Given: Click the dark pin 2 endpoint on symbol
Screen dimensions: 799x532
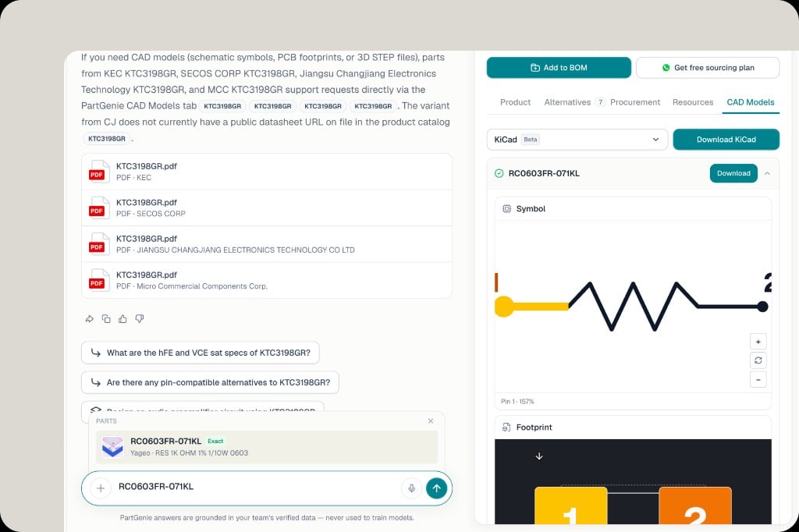Looking at the screenshot, I should (x=762, y=307).
